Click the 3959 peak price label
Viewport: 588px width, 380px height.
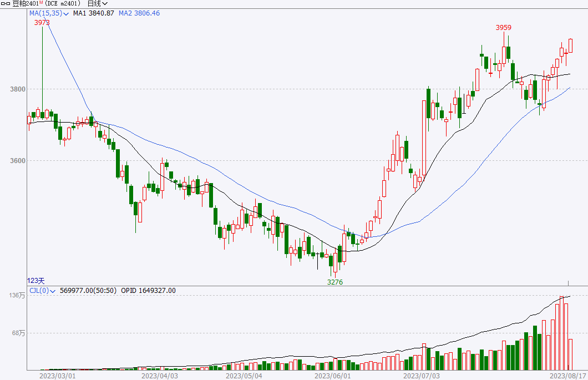point(503,27)
